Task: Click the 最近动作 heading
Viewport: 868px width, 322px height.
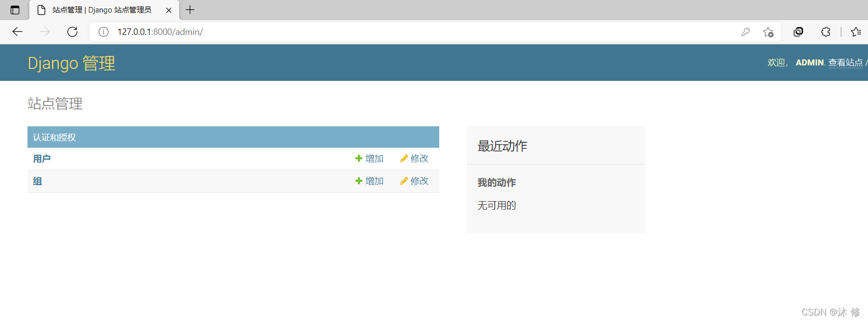Action: point(502,146)
